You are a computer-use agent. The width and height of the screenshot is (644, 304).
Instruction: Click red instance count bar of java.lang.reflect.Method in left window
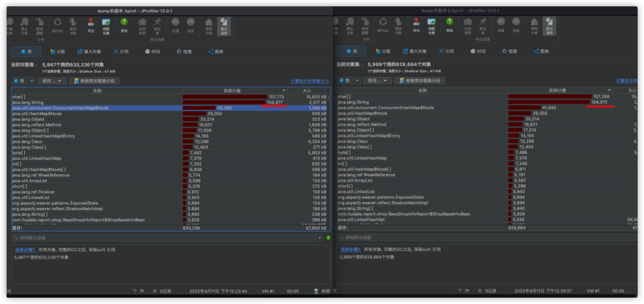190,125
